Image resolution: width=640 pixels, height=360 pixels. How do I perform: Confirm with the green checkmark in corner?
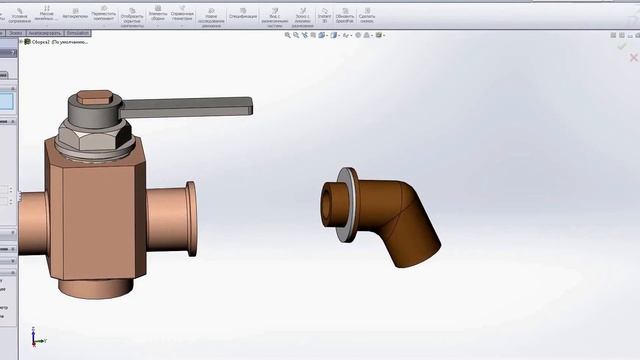click(x=622, y=46)
